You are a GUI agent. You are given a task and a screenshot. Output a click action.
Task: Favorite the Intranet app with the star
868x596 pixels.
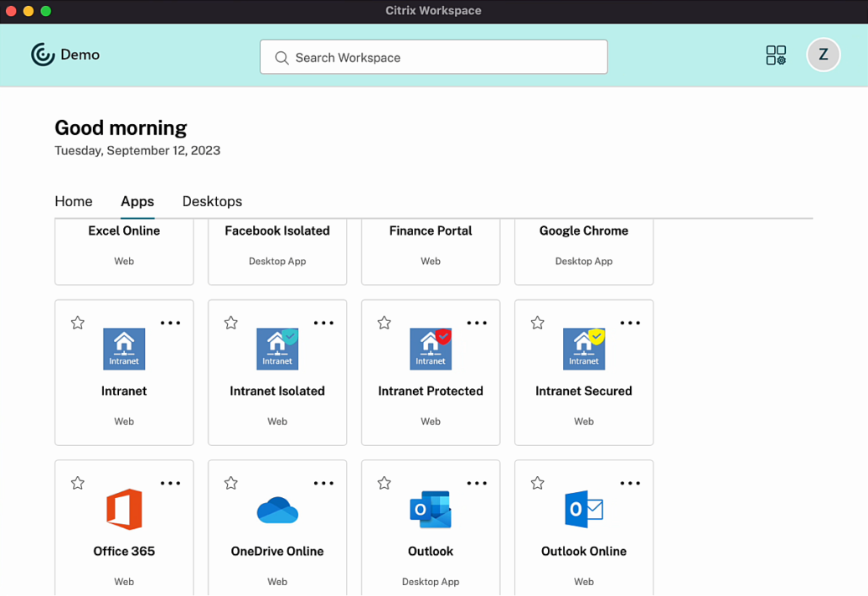click(x=78, y=323)
